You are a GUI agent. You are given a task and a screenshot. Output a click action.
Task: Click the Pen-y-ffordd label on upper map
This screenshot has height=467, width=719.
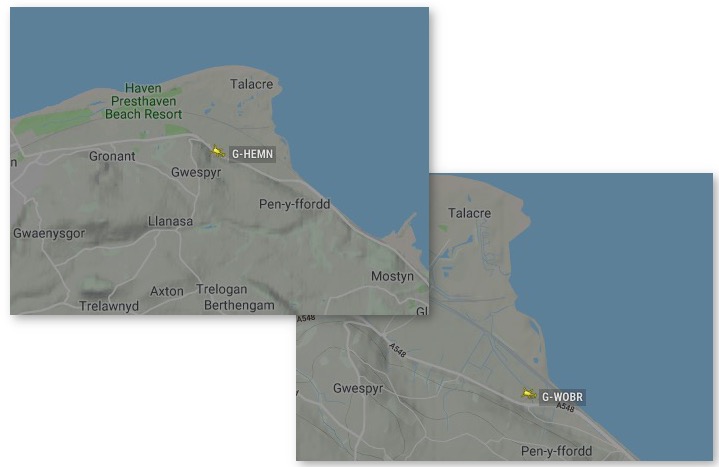point(294,204)
